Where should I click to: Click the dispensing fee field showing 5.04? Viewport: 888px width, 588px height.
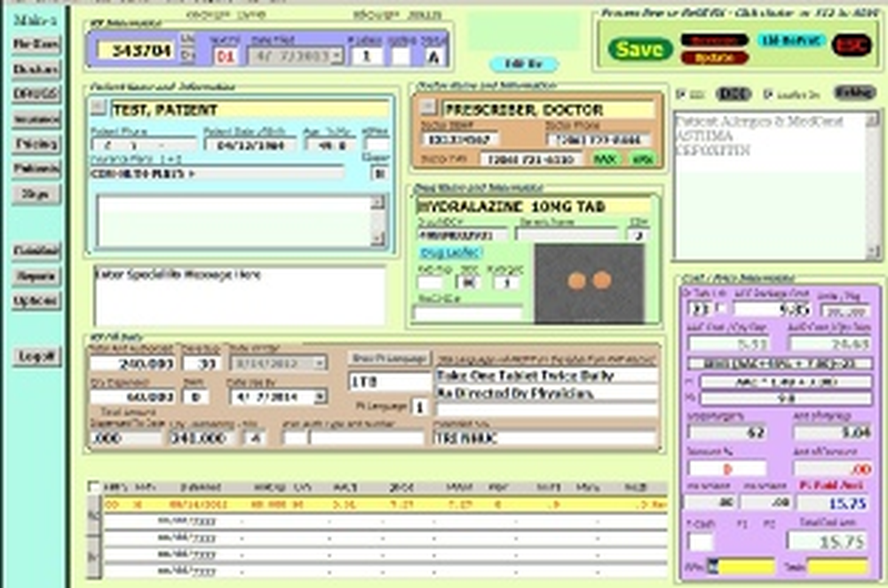pos(833,433)
